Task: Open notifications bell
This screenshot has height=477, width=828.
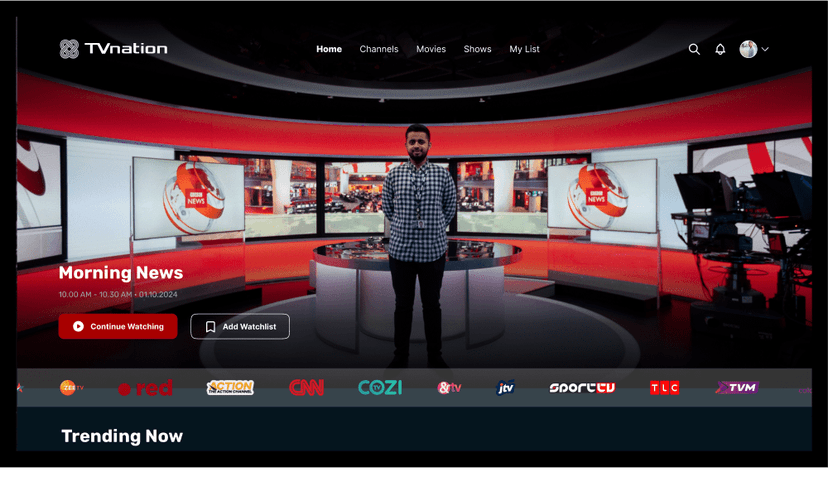Action: pyautogui.click(x=720, y=49)
